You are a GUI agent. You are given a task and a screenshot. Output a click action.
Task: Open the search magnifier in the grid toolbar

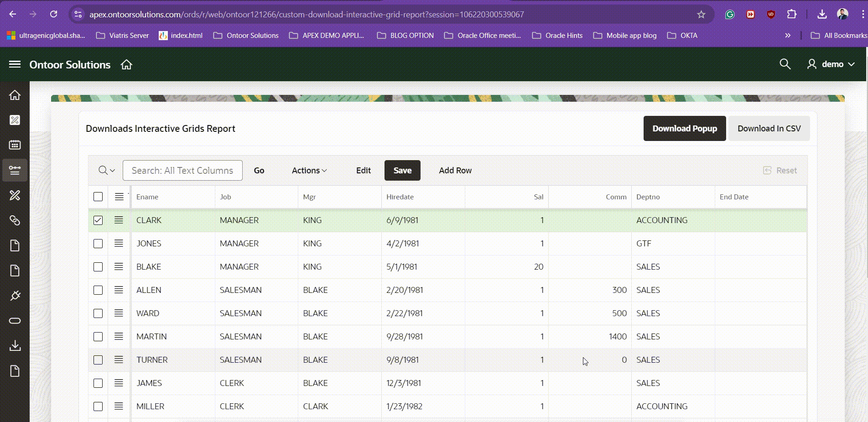(103, 170)
